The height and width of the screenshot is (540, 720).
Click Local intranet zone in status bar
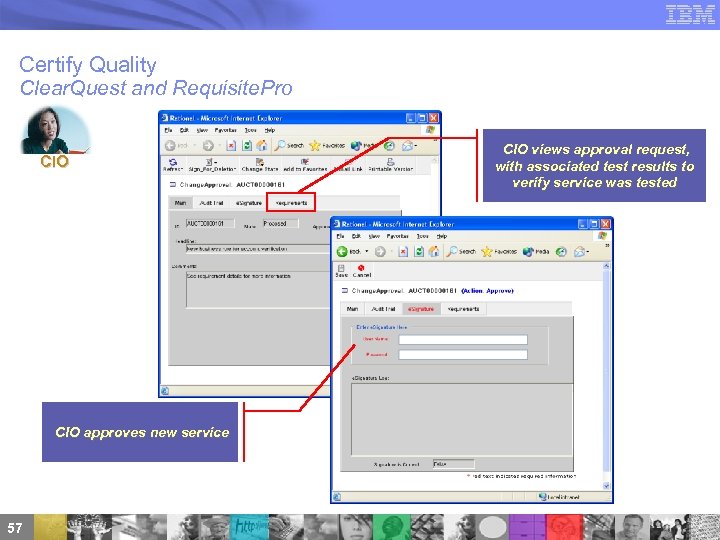click(x=559, y=497)
